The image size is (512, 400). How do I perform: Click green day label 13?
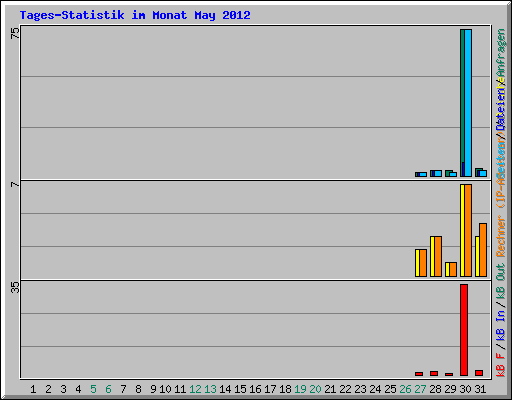(210, 389)
